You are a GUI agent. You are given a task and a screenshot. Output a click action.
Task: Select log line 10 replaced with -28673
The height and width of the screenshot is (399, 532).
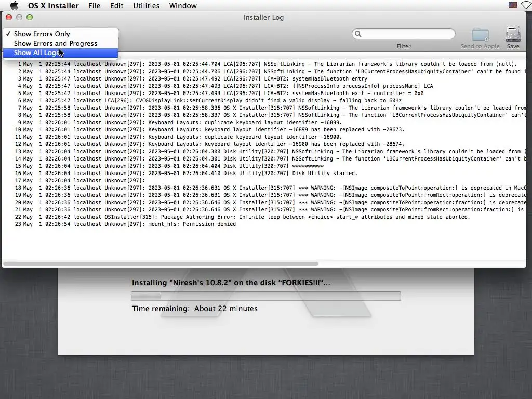[x=209, y=129]
